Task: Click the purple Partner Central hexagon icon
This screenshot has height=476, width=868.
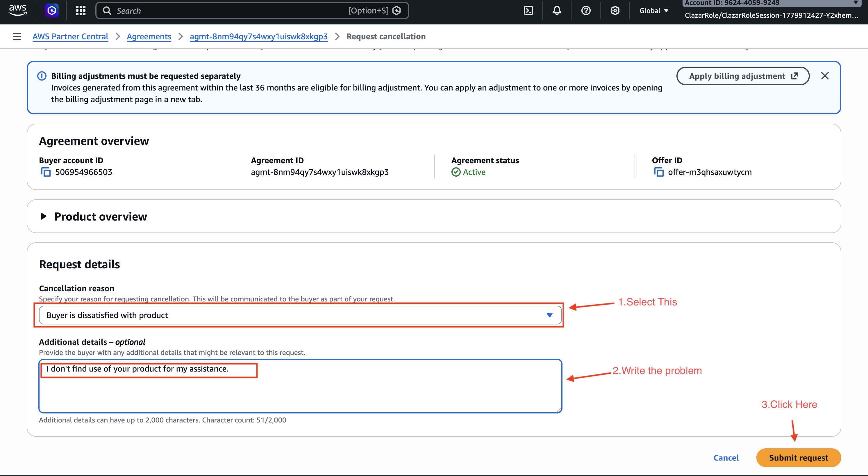Action: point(51,11)
